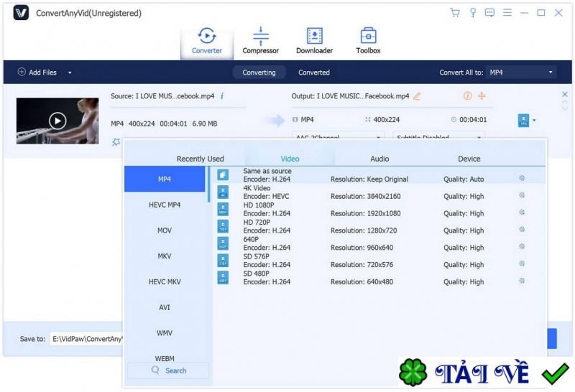Click the key register icon
The image size is (575, 392).
pos(472,13)
